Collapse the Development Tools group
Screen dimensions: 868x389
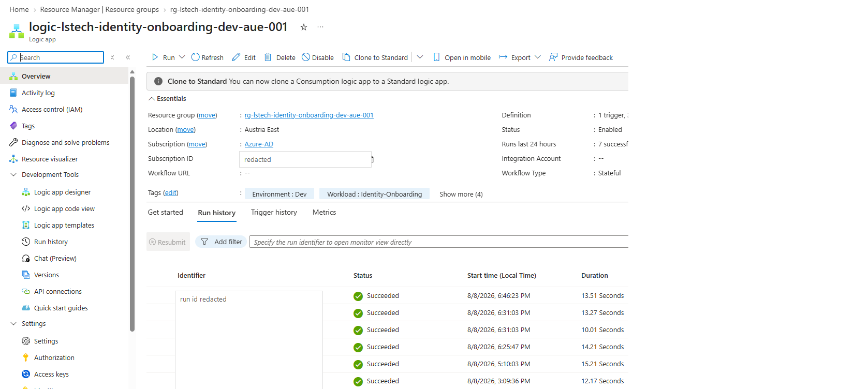click(x=13, y=175)
